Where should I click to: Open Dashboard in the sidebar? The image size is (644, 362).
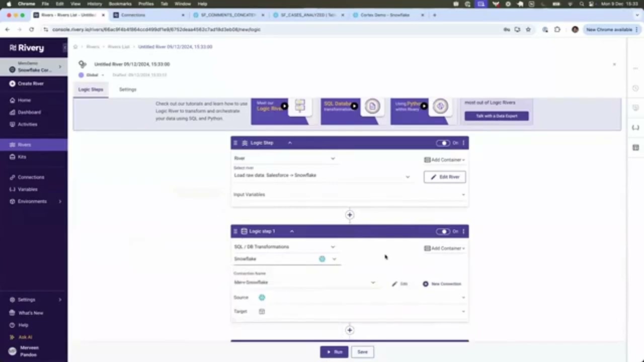(29, 112)
